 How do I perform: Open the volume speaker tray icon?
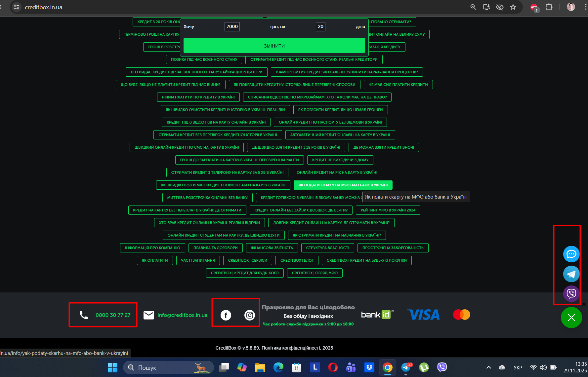point(543,367)
